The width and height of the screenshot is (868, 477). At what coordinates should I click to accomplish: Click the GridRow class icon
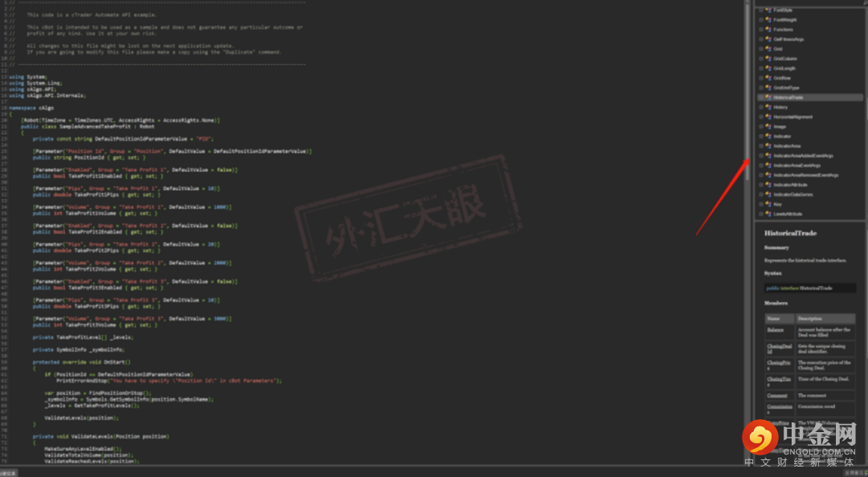point(768,78)
